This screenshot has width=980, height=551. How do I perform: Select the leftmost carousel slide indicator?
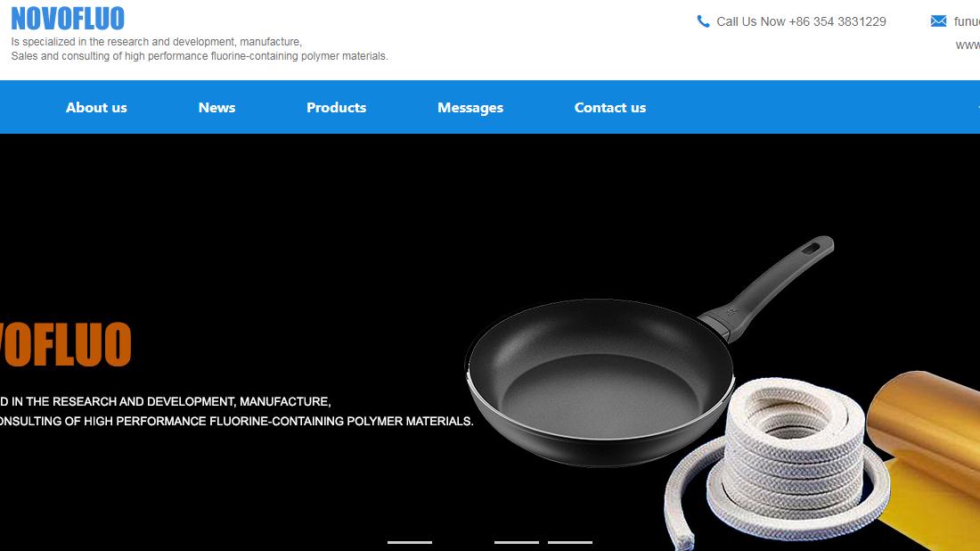pos(410,542)
